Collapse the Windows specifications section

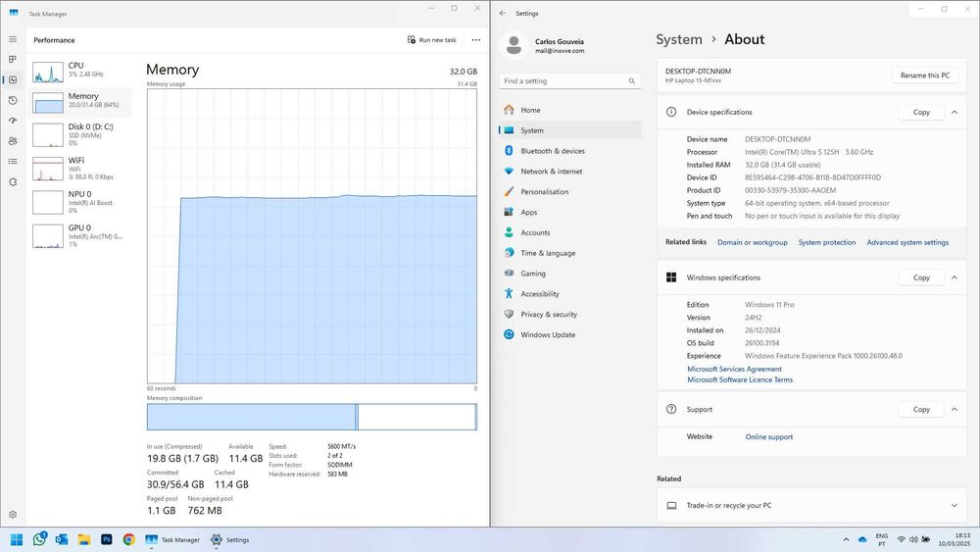(954, 277)
